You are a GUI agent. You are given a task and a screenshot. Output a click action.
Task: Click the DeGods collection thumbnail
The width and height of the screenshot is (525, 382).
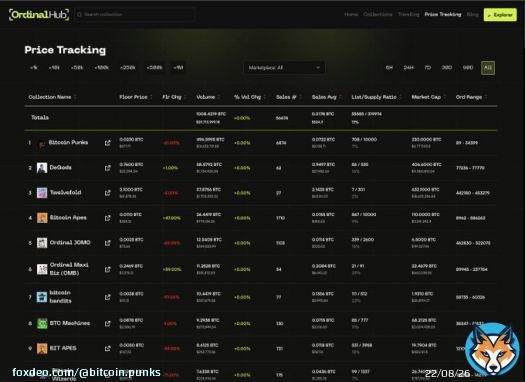(42, 168)
